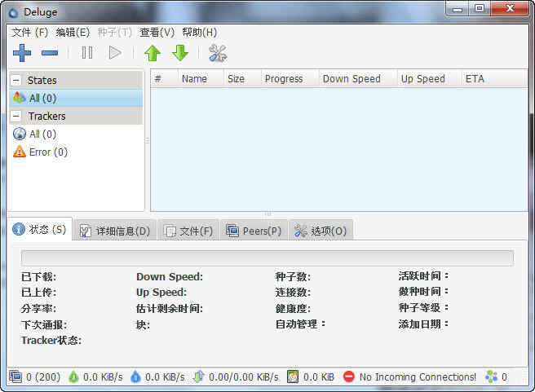Switch to the Peers(P) tab

pyautogui.click(x=254, y=231)
